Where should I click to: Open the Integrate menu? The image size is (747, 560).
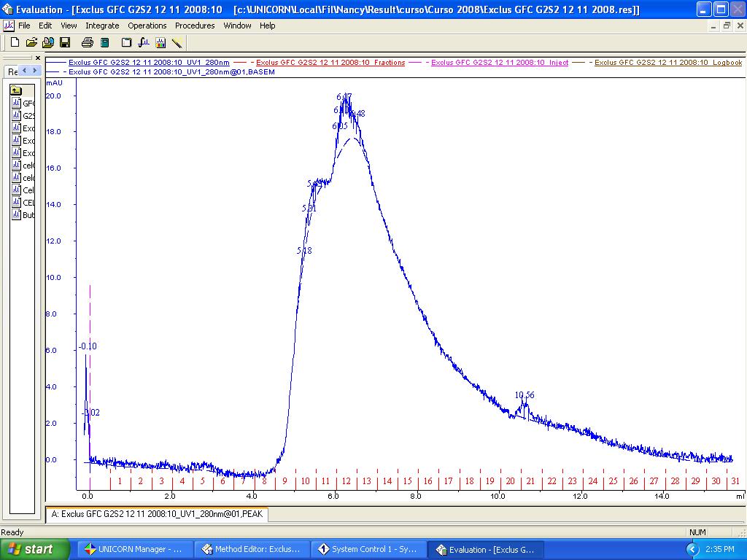point(102,26)
